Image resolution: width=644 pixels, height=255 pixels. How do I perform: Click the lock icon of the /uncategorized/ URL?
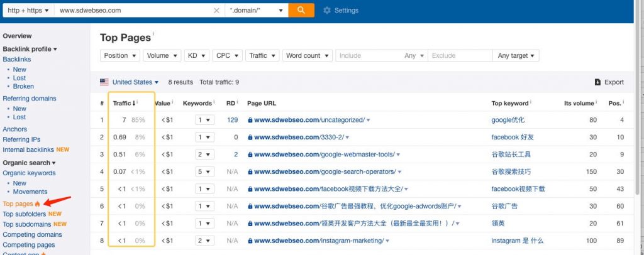coord(250,120)
